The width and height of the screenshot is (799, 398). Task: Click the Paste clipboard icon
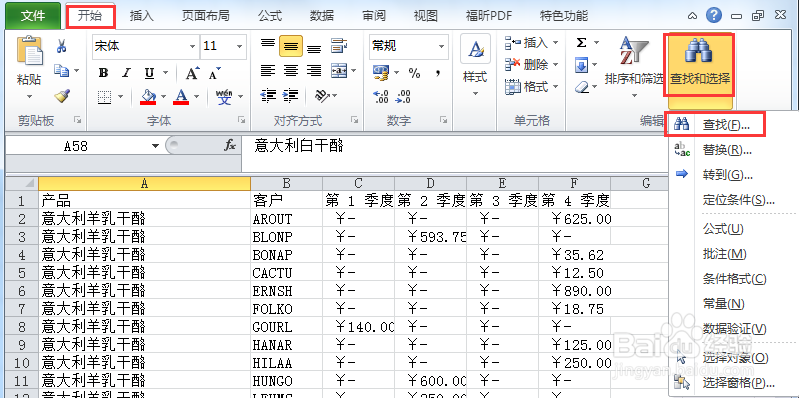(30, 51)
